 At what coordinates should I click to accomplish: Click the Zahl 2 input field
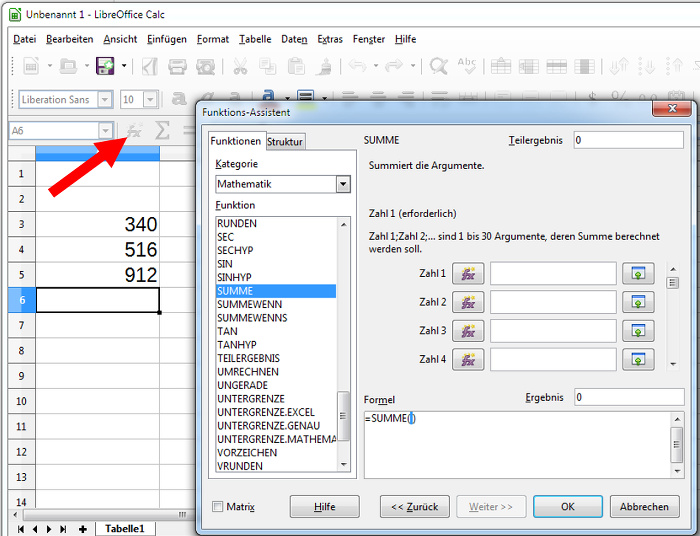(553, 302)
